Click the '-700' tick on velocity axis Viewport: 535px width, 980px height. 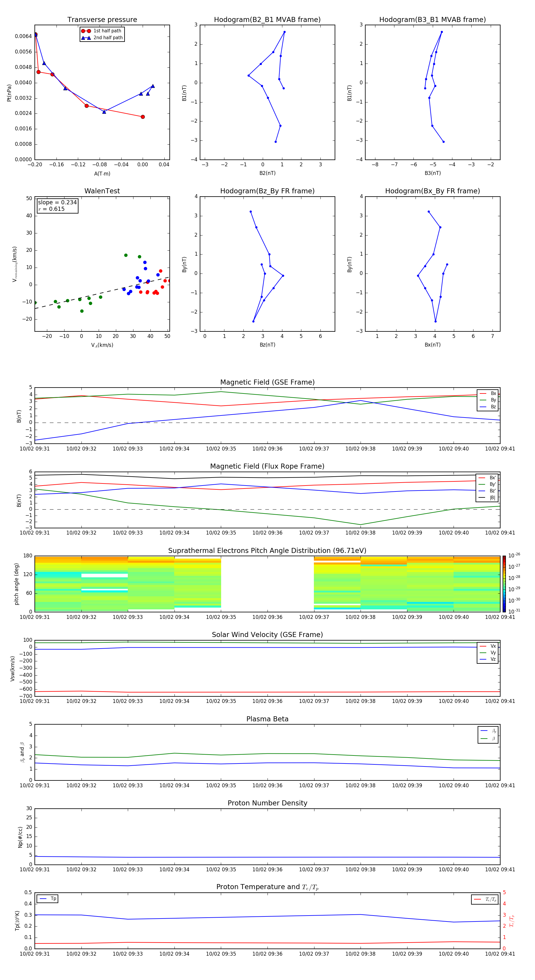(x=26, y=696)
